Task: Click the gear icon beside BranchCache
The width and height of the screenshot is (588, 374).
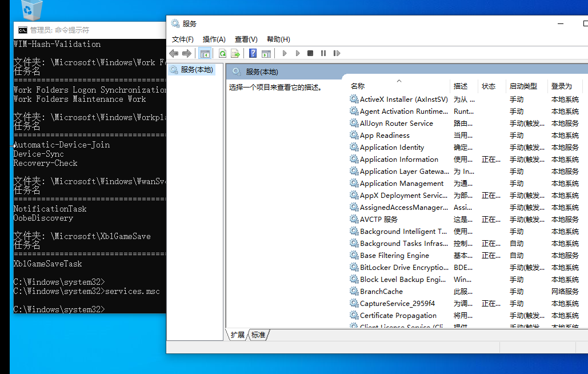Action: click(x=354, y=291)
